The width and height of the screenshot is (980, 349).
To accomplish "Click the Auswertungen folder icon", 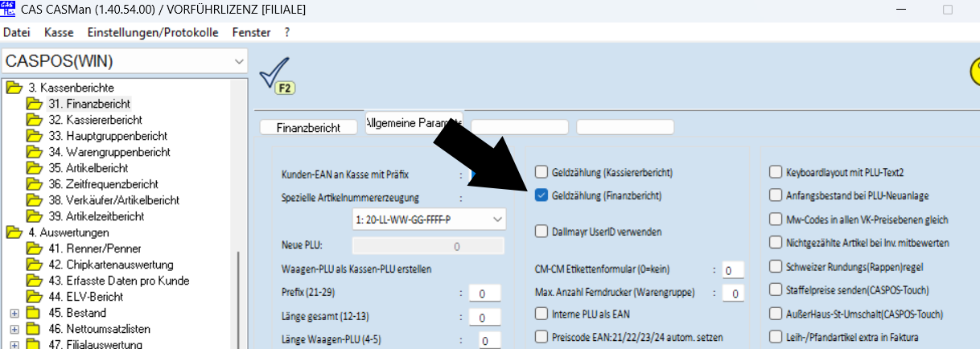I will tap(14, 232).
